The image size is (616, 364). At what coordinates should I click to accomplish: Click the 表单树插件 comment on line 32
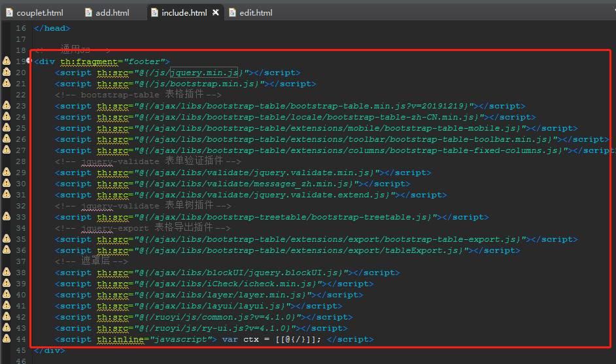click(143, 205)
